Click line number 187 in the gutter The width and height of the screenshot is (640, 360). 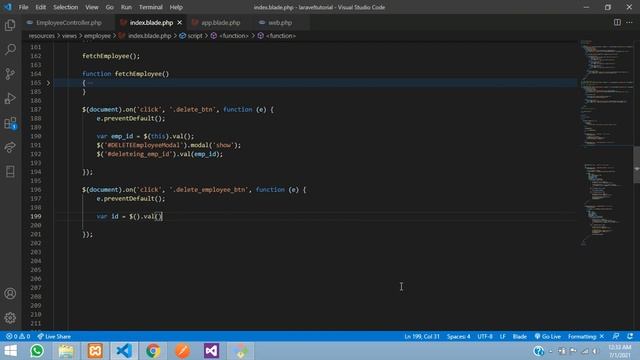pyautogui.click(x=36, y=109)
